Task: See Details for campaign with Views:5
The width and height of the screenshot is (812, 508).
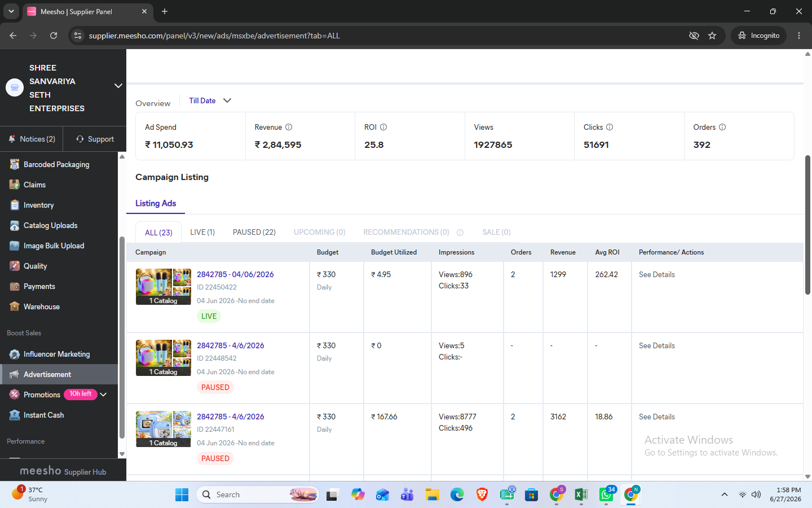Action: (x=656, y=345)
